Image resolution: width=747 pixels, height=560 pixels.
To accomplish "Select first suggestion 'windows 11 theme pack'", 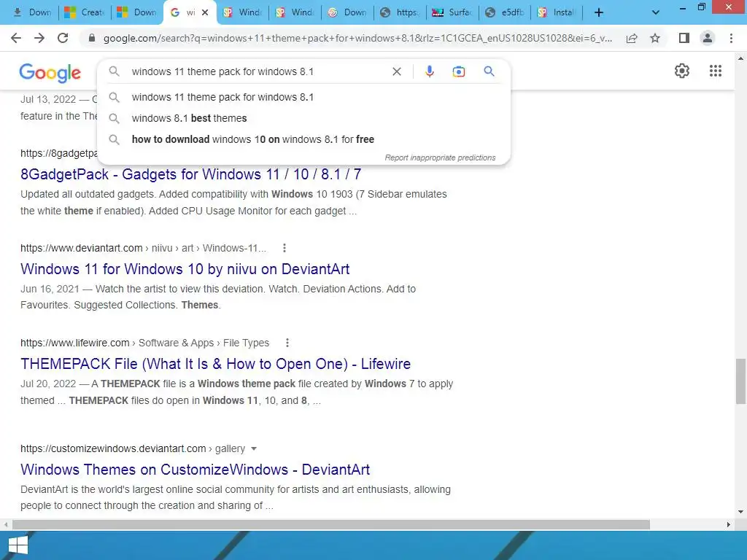I will coord(303,97).
